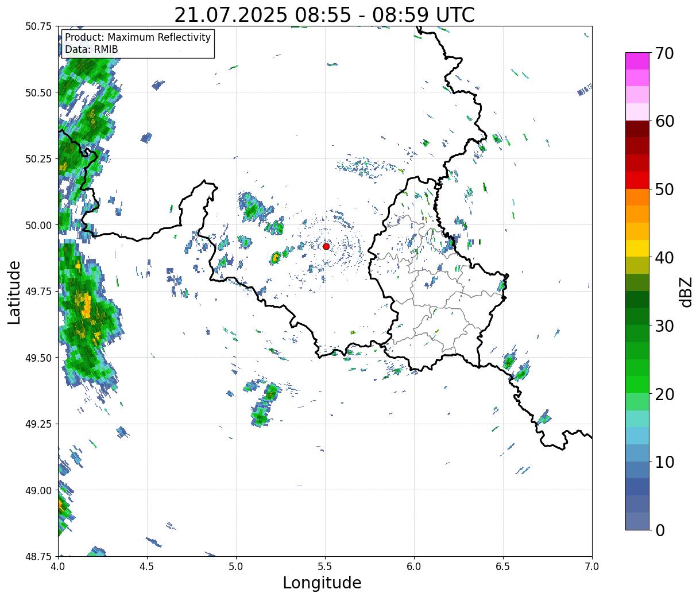Screen dimensions: 700x597
Task: Click the plot title with date and time
Action: (x=324, y=15)
